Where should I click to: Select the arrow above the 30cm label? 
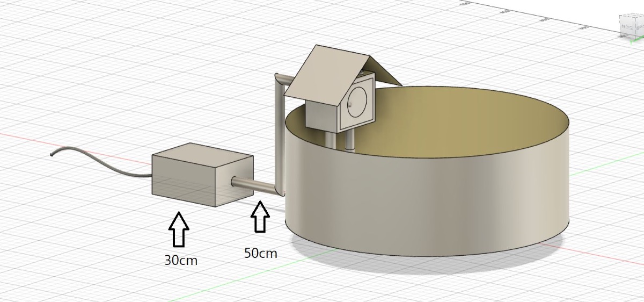179,229
